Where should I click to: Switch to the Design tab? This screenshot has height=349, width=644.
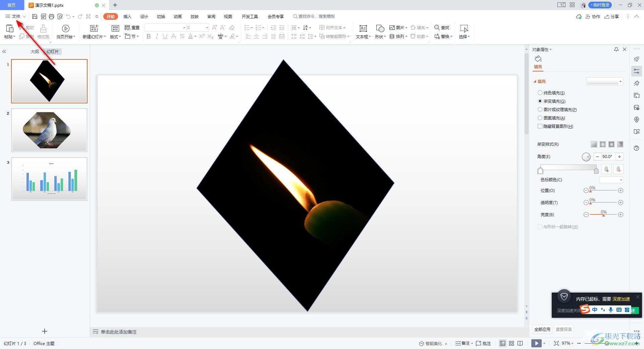point(144,16)
